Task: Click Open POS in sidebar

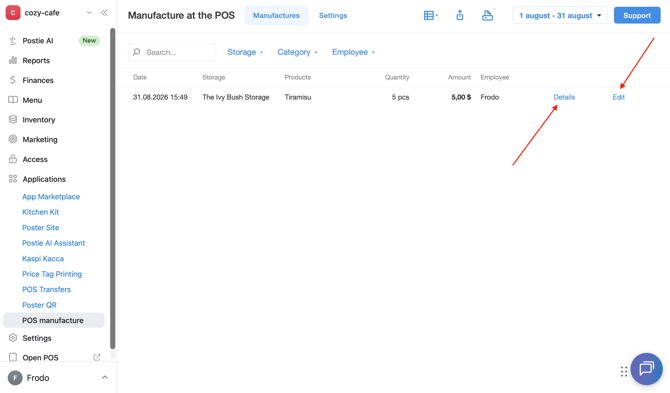Action: click(40, 358)
